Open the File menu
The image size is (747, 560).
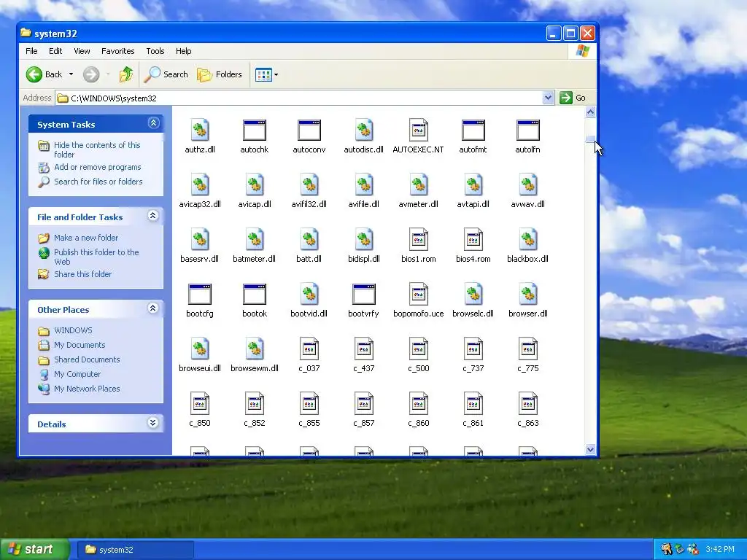tap(31, 51)
